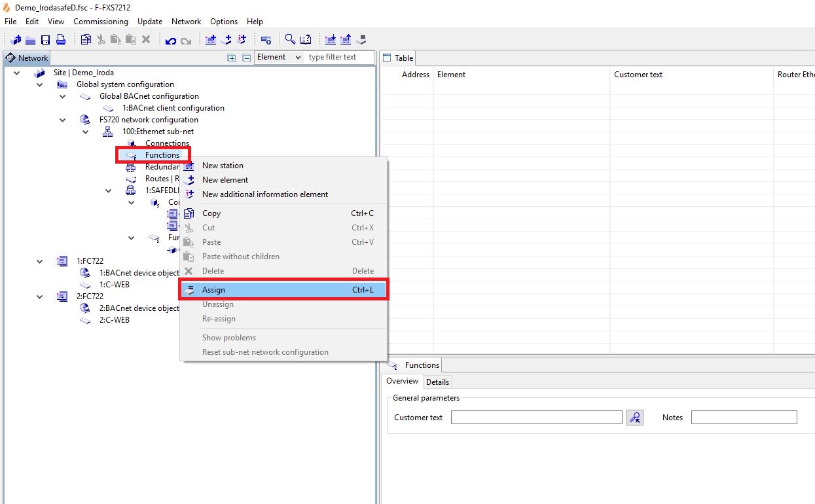Click the Expand all plus icon
Image resolution: width=815 pixels, height=504 pixels.
click(231, 58)
